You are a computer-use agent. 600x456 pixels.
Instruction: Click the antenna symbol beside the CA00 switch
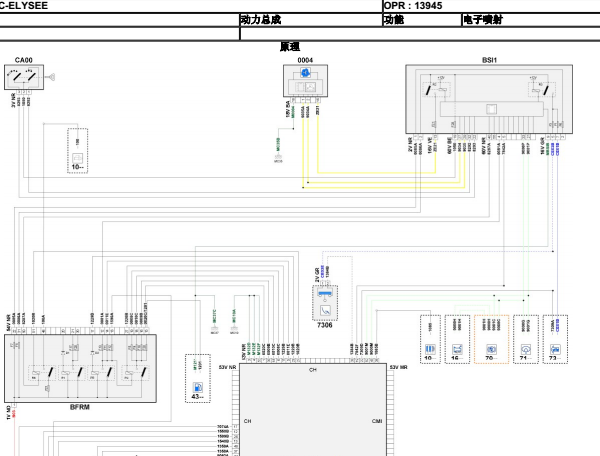(x=51, y=77)
